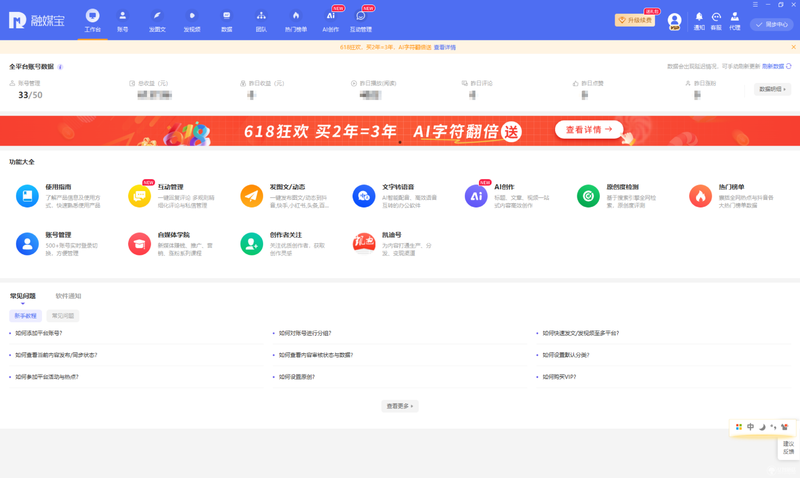This screenshot has height=478, width=800.
Task: Open the 同步中心 sync center button
Action: tap(772, 24)
